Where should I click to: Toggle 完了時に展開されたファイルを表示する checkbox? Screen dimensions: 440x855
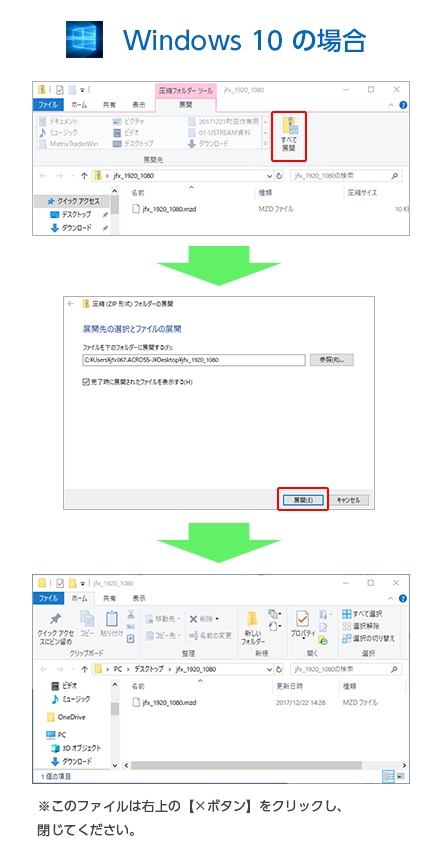click(86, 382)
